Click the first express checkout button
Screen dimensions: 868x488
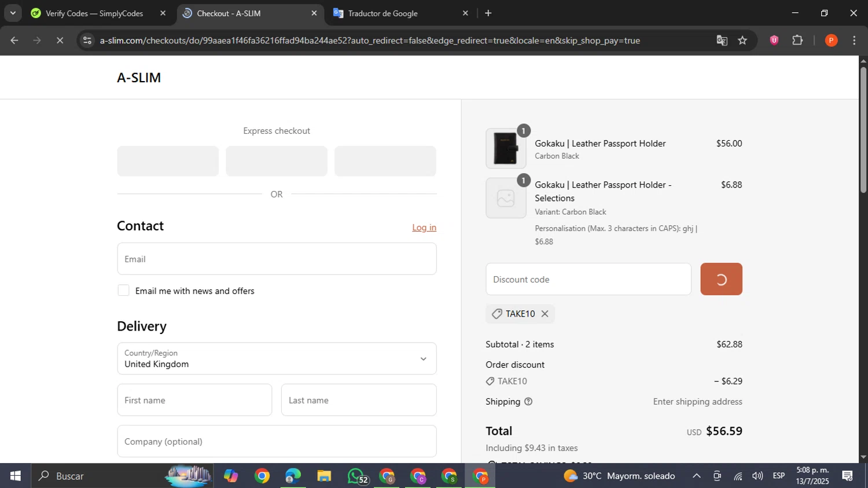pyautogui.click(x=168, y=161)
